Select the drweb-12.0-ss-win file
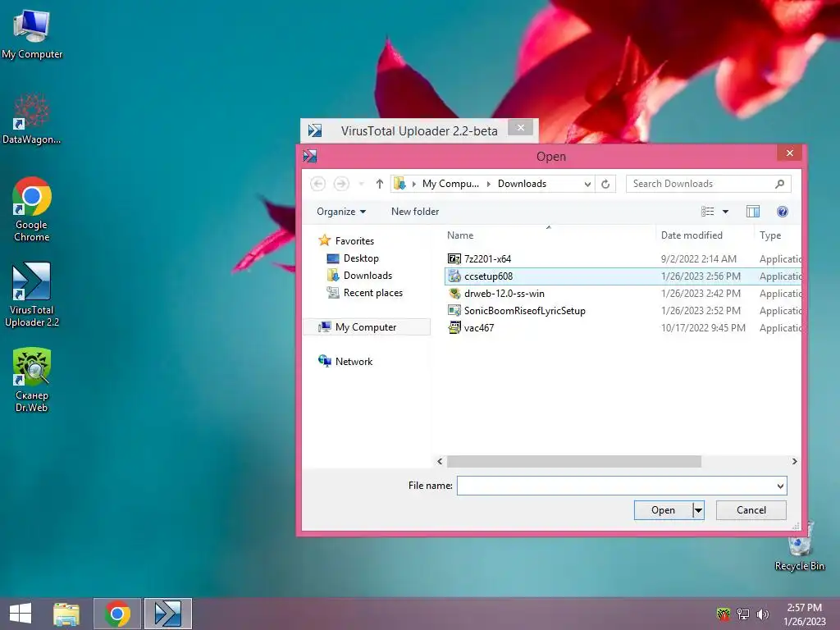This screenshot has height=630, width=840. pos(504,294)
